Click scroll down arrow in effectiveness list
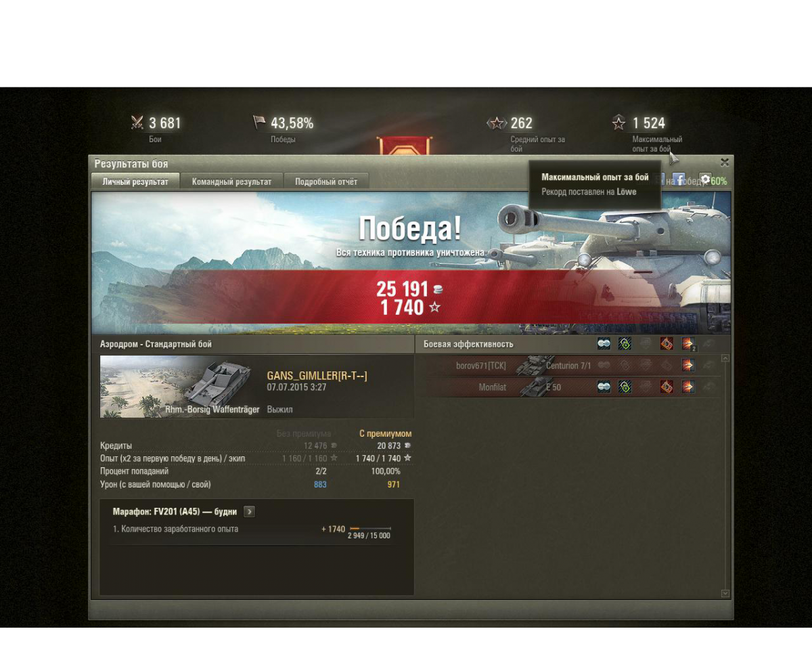812x650 pixels. point(725,593)
